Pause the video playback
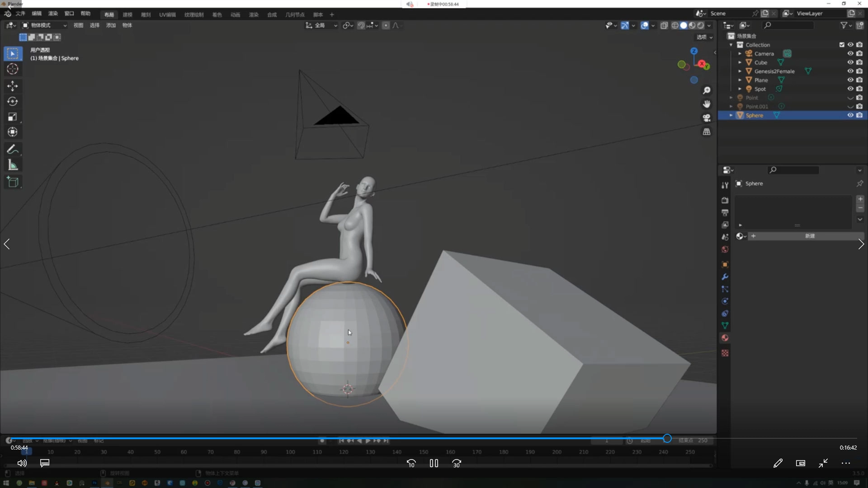Viewport: 868px width, 488px height. tap(434, 463)
